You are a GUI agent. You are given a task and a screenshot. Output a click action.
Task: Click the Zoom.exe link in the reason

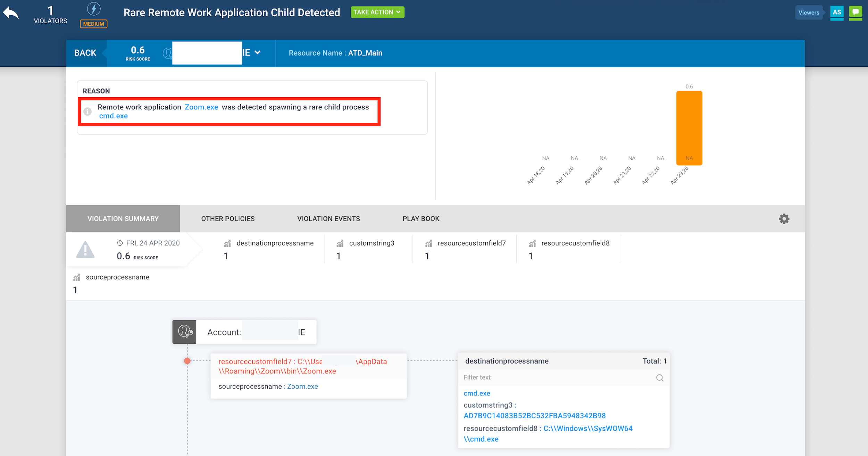[201, 107]
